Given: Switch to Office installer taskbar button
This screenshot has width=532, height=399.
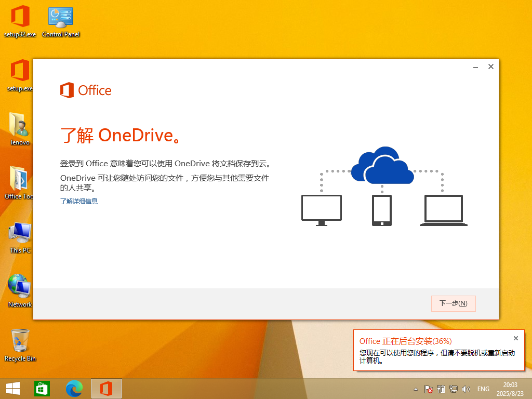Looking at the screenshot, I should coord(107,389).
